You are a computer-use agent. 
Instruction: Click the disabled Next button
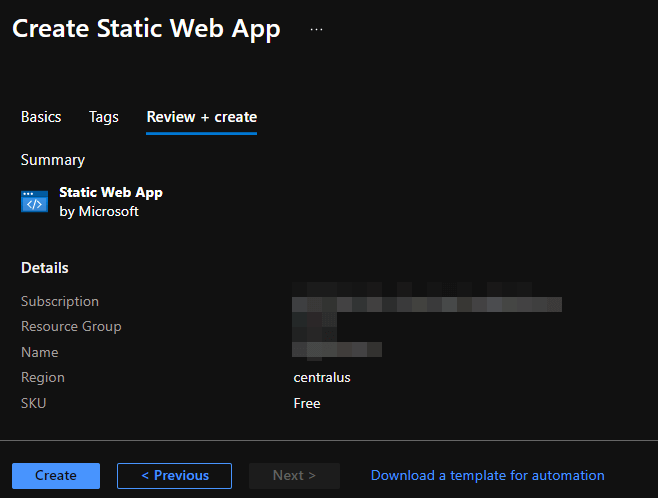point(294,475)
